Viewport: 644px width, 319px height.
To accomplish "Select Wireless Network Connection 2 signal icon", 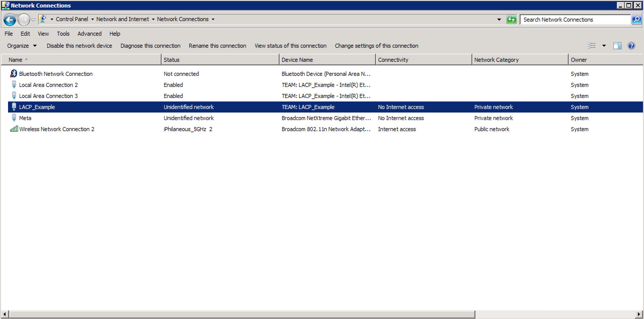I will pyautogui.click(x=14, y=129).
